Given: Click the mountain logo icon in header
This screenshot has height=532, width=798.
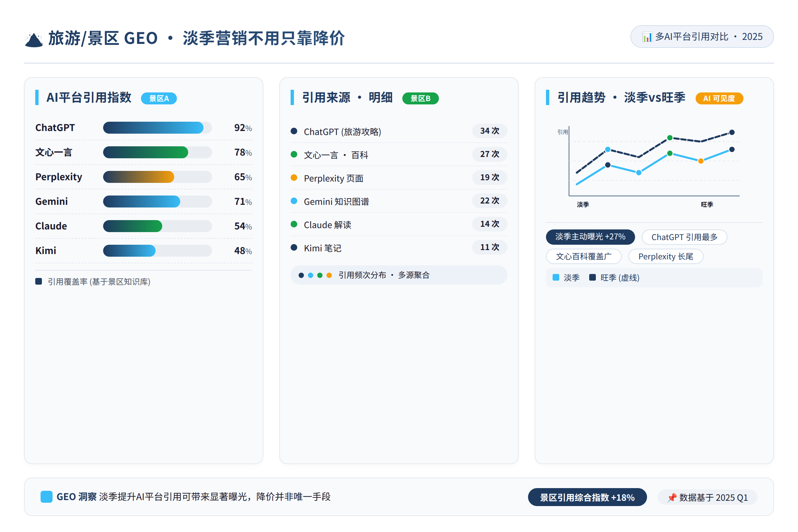Looking at the screenshot, I should click(34, 39).
